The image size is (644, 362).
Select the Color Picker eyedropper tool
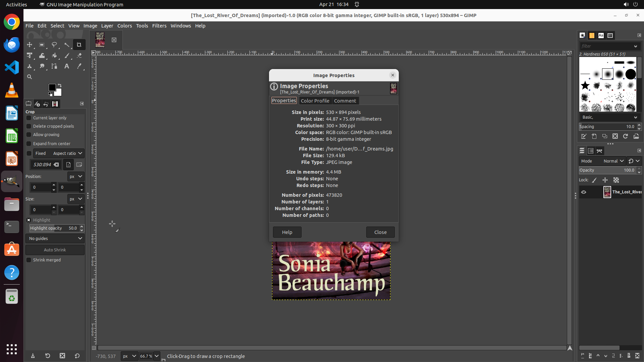tap(79, 66)
